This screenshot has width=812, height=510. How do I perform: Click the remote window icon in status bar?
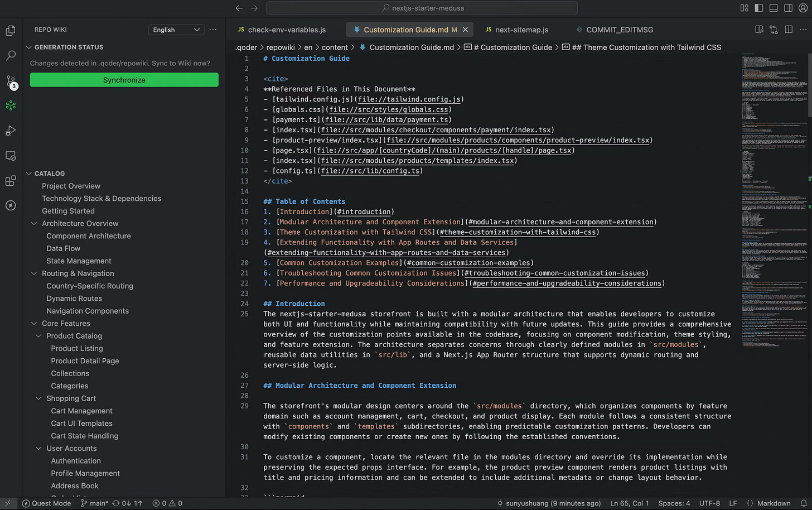point(8,503)
